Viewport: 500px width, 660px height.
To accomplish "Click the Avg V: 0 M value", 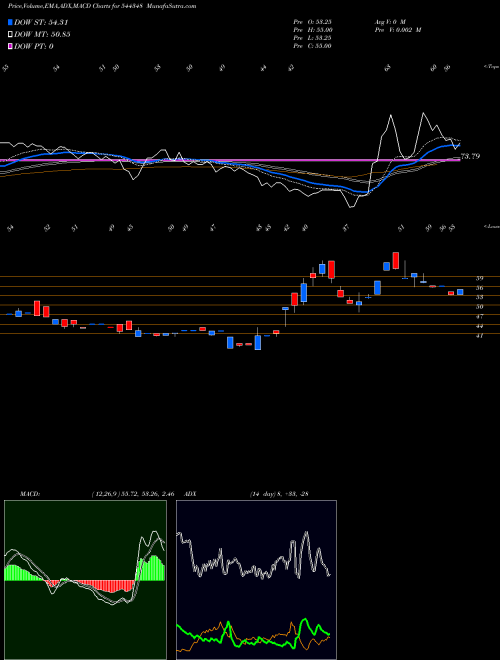I will click(x=390, y=22).
